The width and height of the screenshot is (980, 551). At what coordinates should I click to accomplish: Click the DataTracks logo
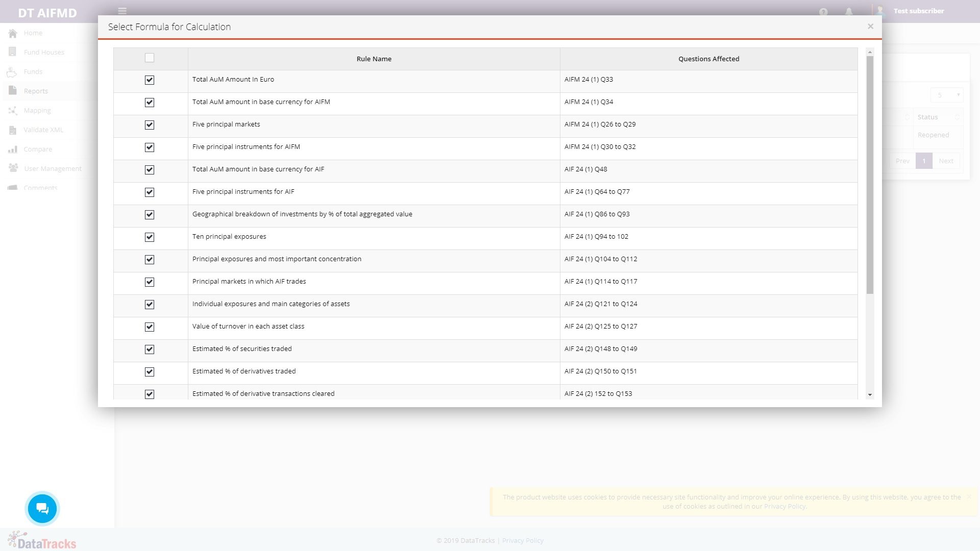[42, 540]
